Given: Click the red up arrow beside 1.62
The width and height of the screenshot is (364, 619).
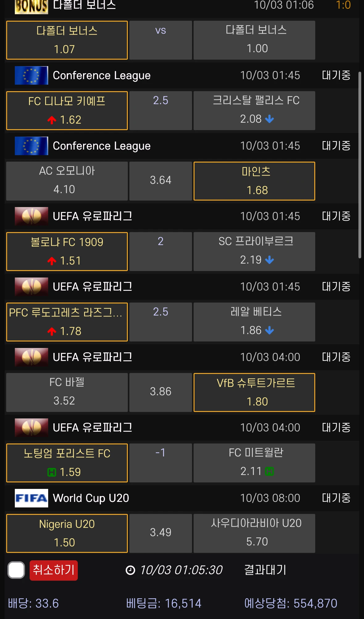Looking at the screenshot, I should (x=52, y=120).
